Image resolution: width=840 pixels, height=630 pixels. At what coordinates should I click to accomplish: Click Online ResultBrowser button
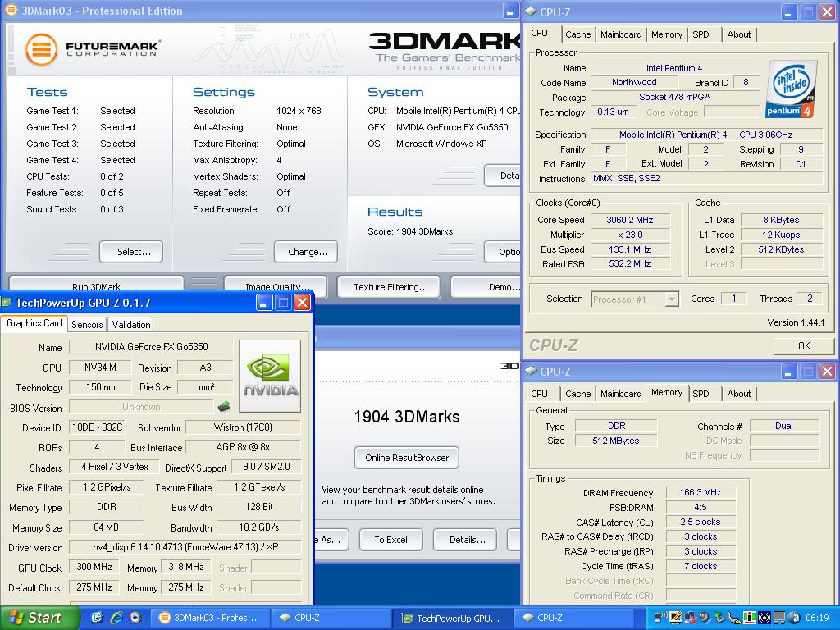coord(407,458)
